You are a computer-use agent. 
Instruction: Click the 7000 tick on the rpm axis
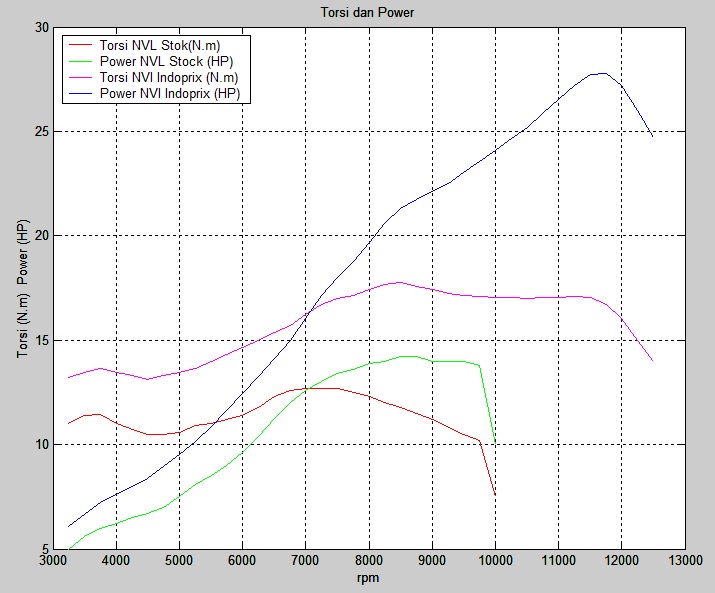tap(306, 561)
